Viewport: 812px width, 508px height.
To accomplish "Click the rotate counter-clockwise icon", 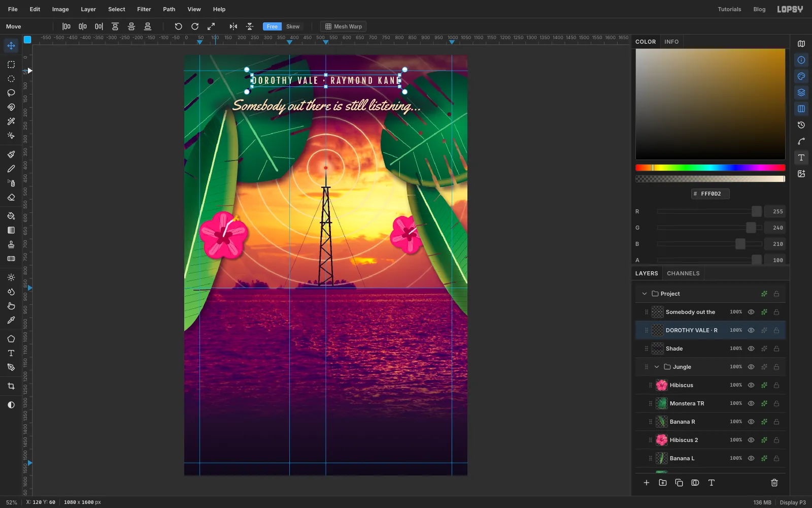I will tap(179, 26).
